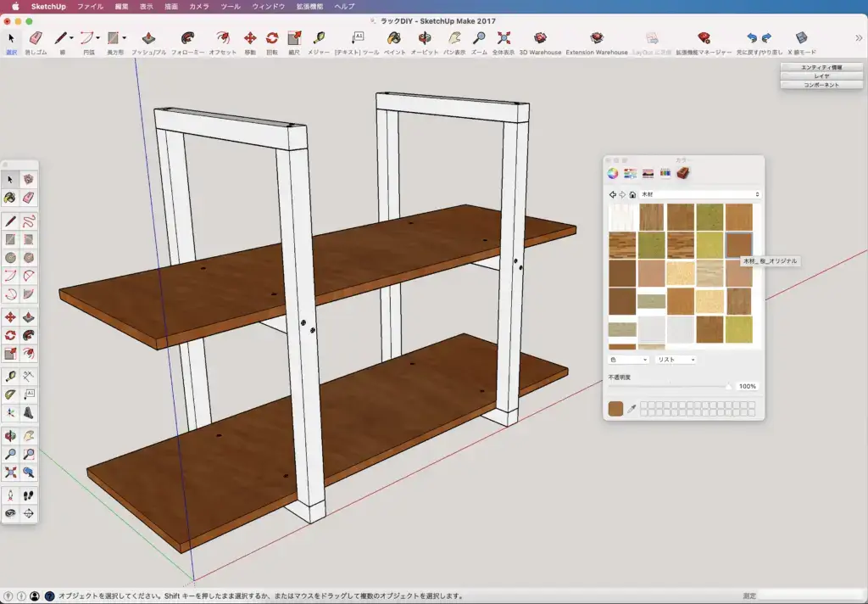Open the 編集 menu

122,7
